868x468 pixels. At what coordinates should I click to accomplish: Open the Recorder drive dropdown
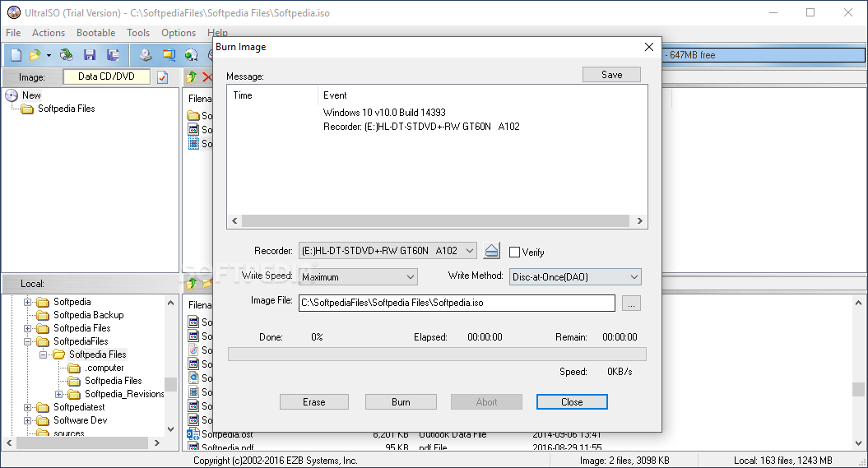[470, 251]
